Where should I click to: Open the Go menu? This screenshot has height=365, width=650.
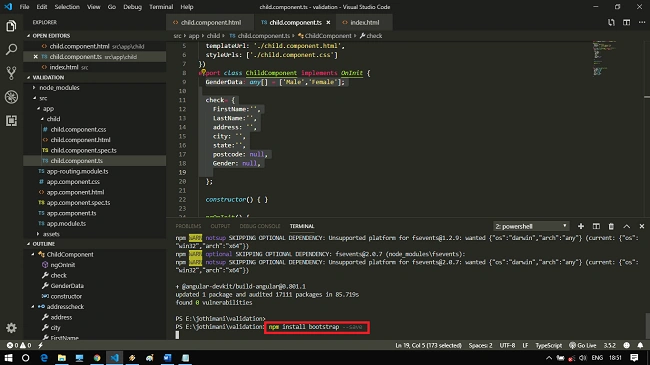pos(112,7)
